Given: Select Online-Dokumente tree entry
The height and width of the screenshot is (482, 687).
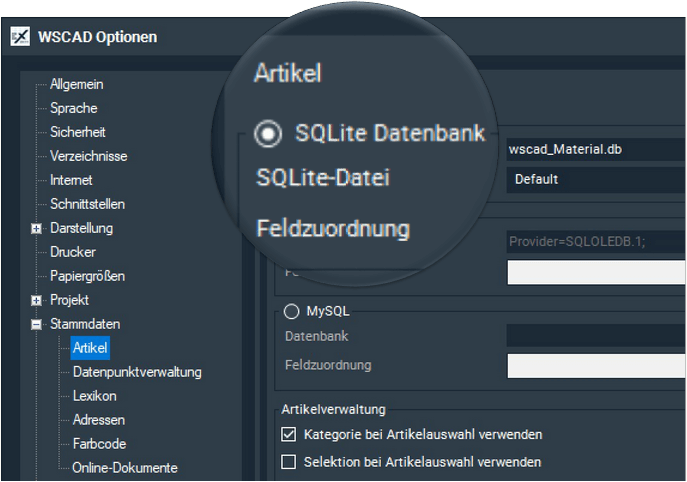Looking at the screenshot, I should (124, 469).
